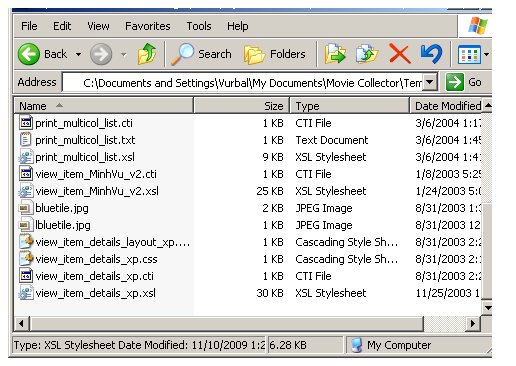Open the Help menu
Viewport: 516px width, 366px height.
(x=238, y=26)
